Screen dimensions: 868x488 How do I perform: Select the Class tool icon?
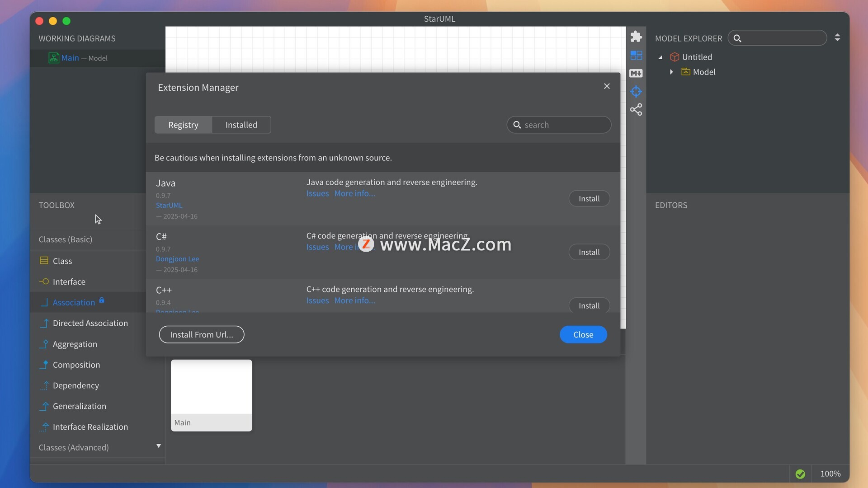pyautogui.click(x=44, y=261)
